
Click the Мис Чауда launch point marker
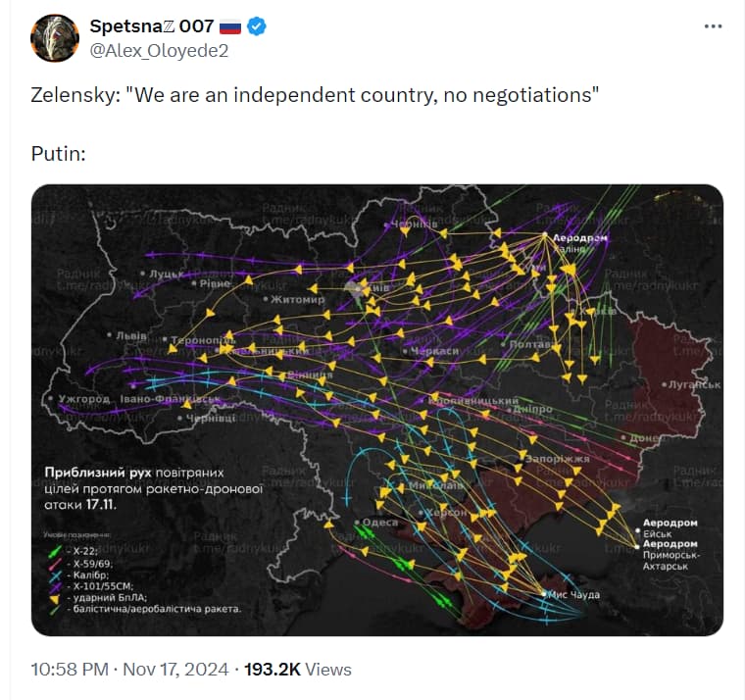click(x=544, y=594)
